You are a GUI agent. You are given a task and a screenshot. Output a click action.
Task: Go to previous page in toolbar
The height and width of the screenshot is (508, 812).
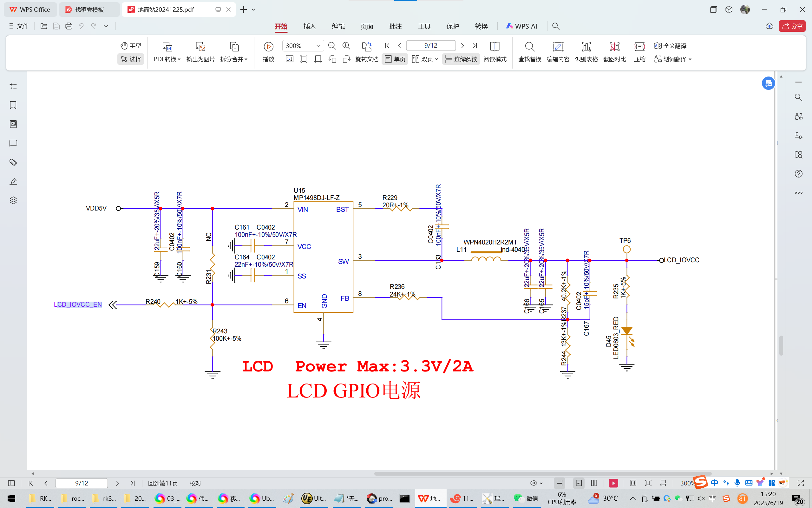[x=400, y=46]
